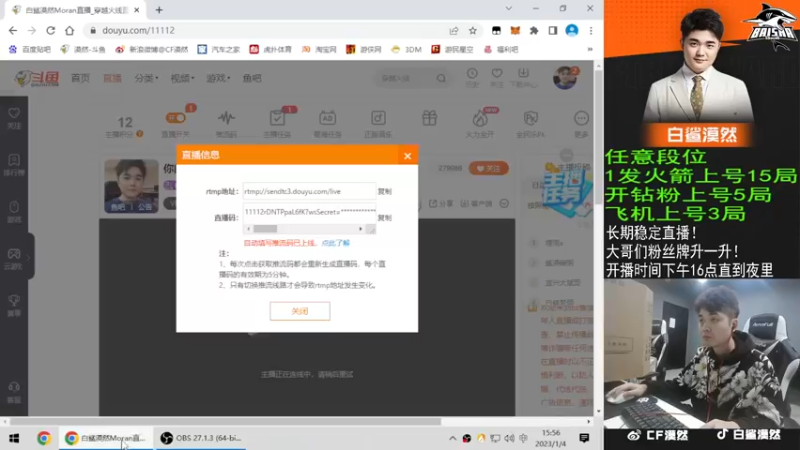Open Chrome three-dot menu
The width and height of the screenshot is (800, 450).
tap(591, 31)
